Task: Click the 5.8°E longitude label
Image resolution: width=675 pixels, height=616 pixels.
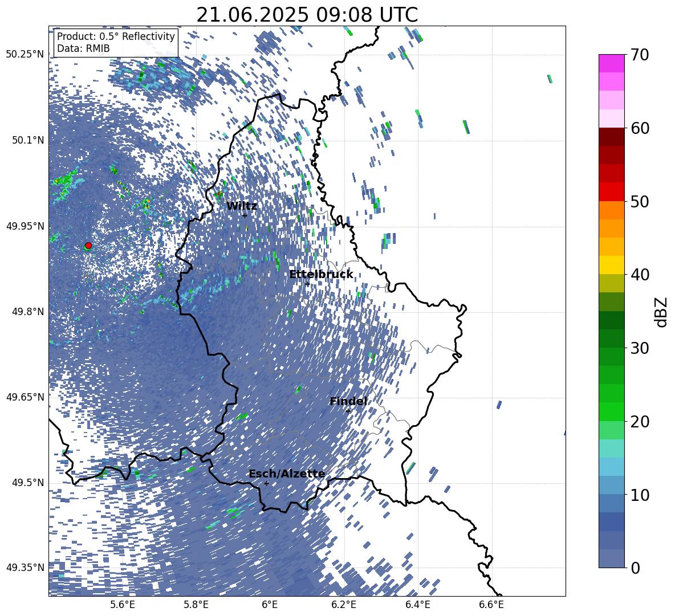Action: tap(196, 605)
